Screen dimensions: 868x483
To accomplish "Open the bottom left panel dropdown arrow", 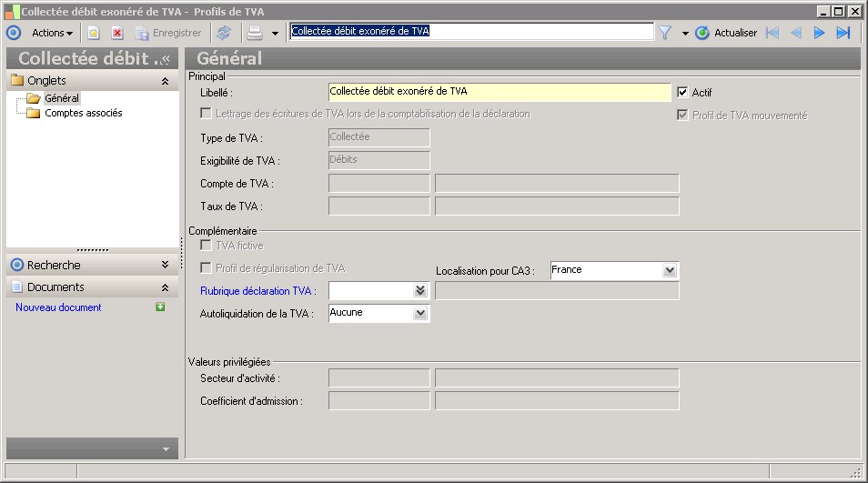I will pos(167,449).
